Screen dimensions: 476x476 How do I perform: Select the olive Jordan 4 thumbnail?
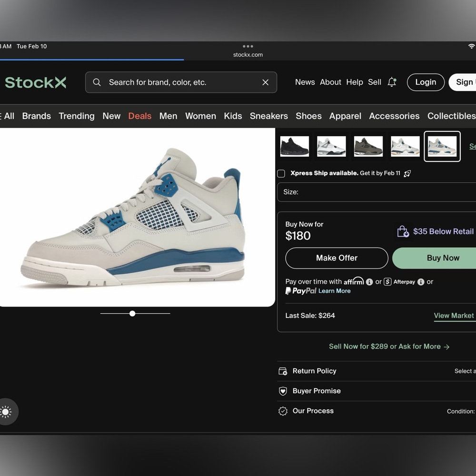pyautogui.click(x=368, y=146)
